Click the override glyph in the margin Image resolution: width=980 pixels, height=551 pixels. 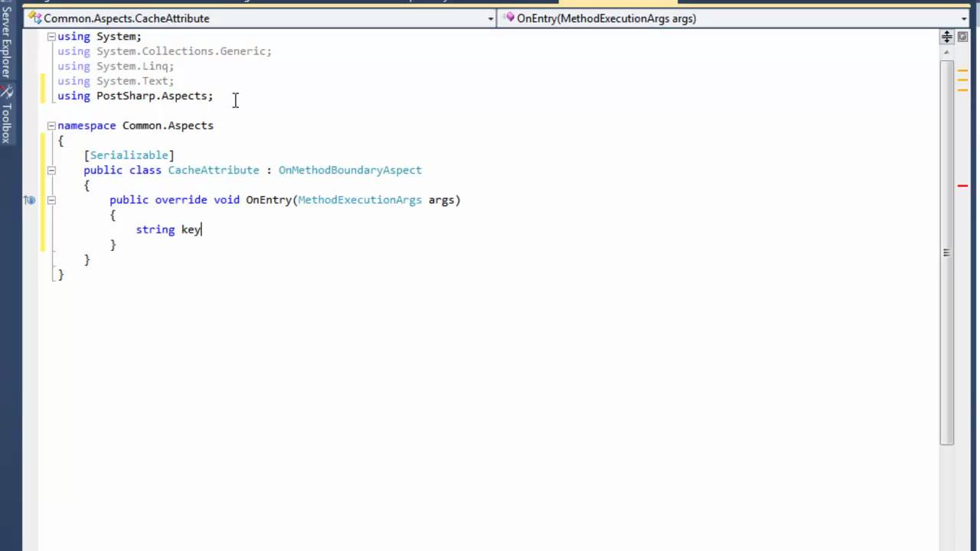(29, 200)
